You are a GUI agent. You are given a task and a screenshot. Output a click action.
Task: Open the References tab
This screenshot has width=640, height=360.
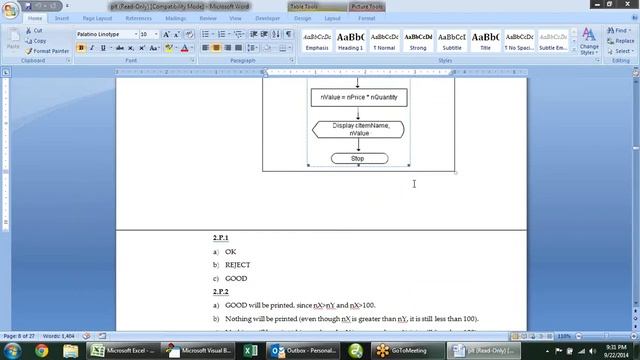(x=138, y=18)
